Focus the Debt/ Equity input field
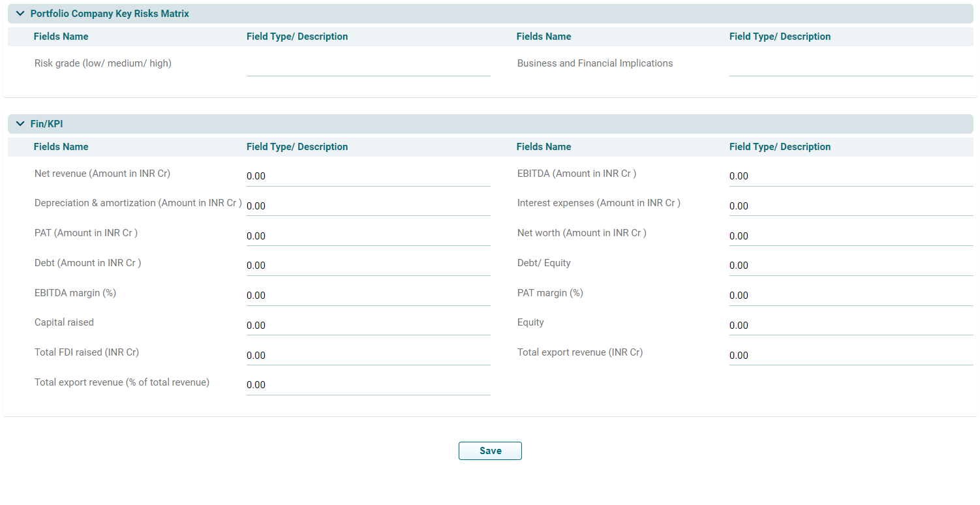980x505 pixels. click(x=851, y=266)
